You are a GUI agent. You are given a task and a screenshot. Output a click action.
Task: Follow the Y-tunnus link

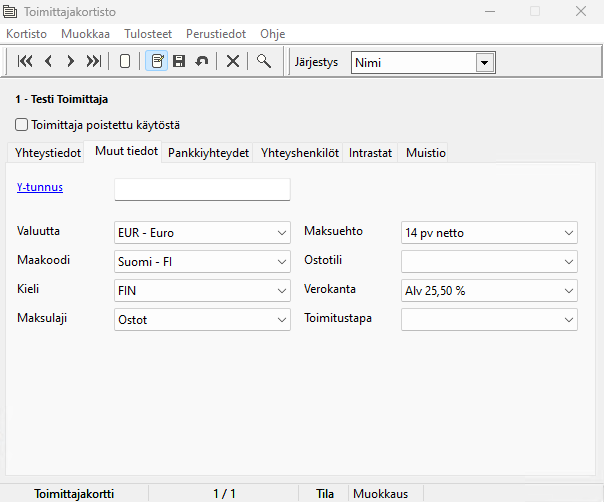[x=40, y=187]
